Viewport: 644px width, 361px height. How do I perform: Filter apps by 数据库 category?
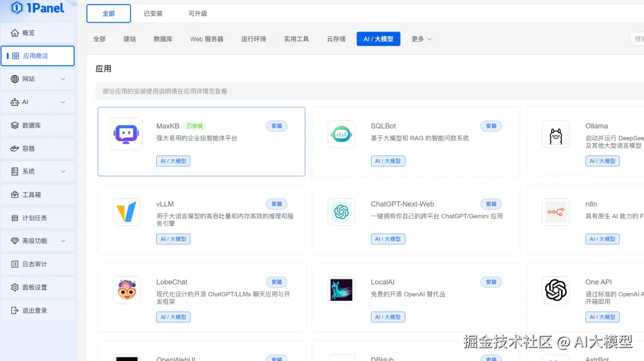click(163, 39)
